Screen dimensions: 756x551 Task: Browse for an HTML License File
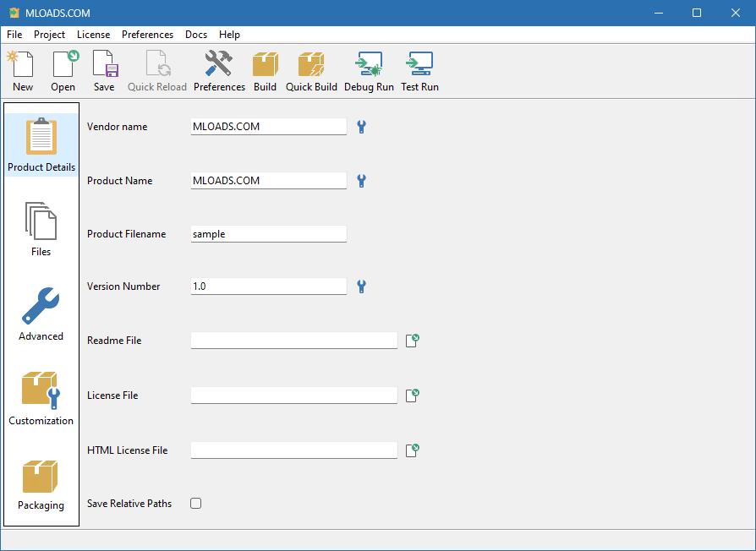tap(412, 450)
